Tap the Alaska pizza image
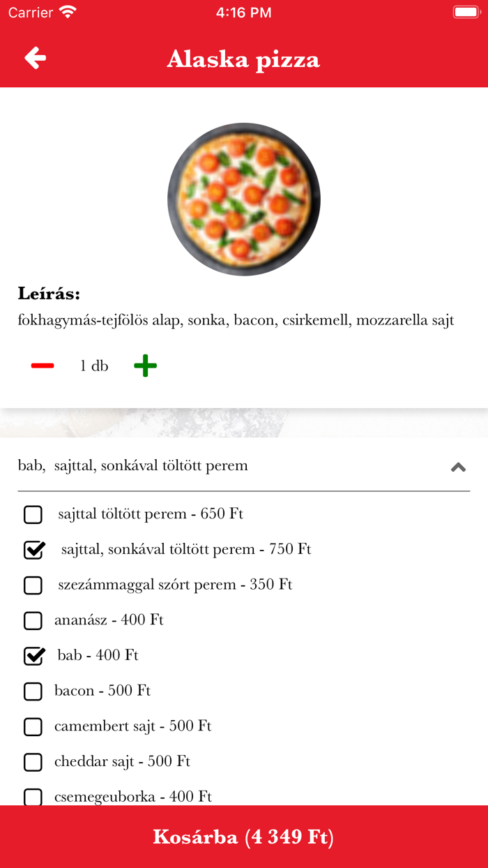Screen dimensions: 488x868 (244, 200)
